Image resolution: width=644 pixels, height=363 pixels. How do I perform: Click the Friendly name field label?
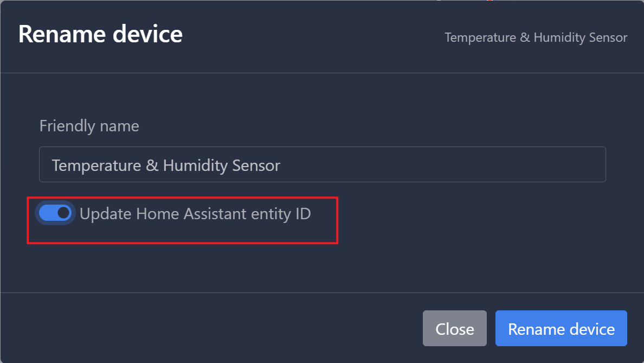[x=89, y=126]
